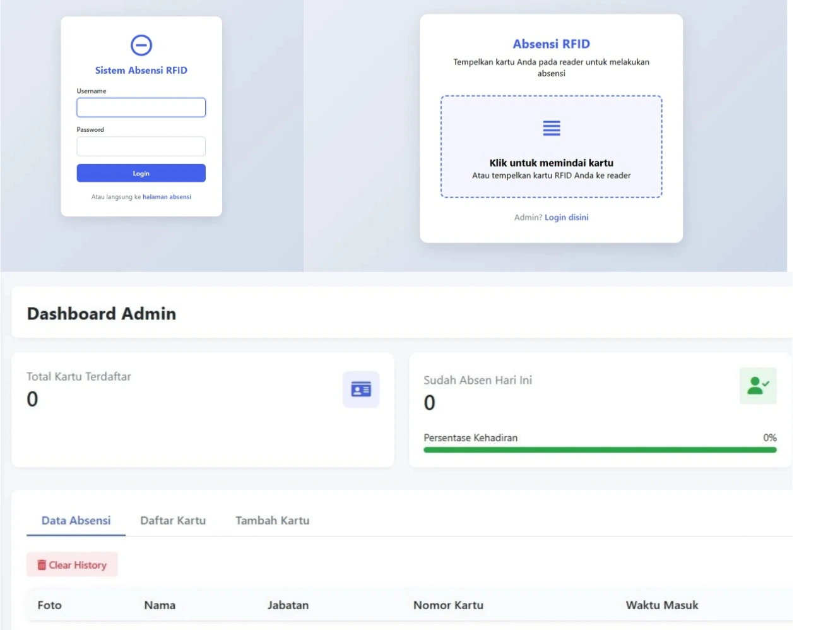Click the Dashboard Admin heading
This screenshot has width=840, height=630.
tap(102, 314)
